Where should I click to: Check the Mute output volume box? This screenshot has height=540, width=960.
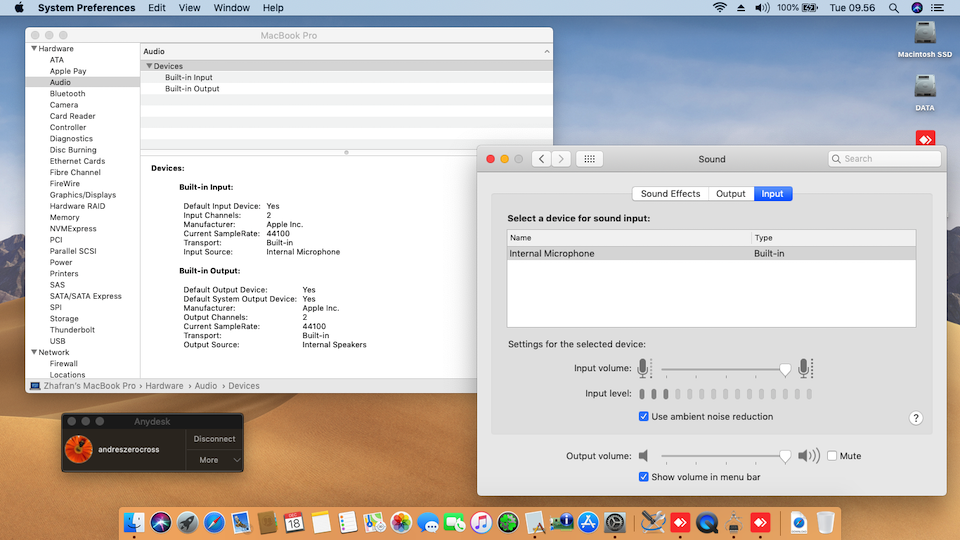(832, 456)
